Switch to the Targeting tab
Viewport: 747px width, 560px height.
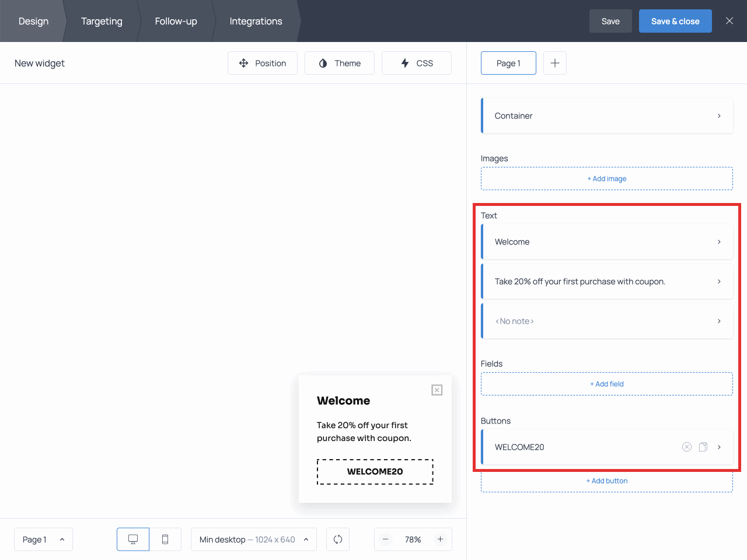click(x=102, y=21)
